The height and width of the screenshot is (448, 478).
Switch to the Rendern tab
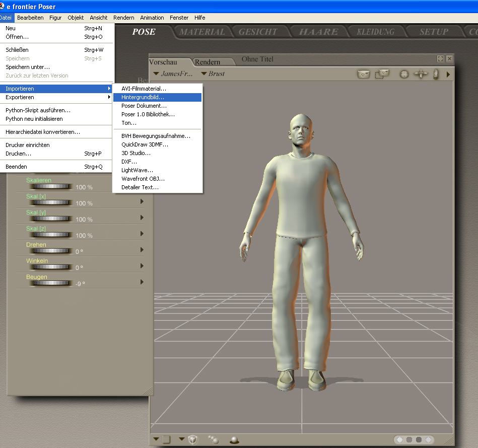[x=208, y=62]
